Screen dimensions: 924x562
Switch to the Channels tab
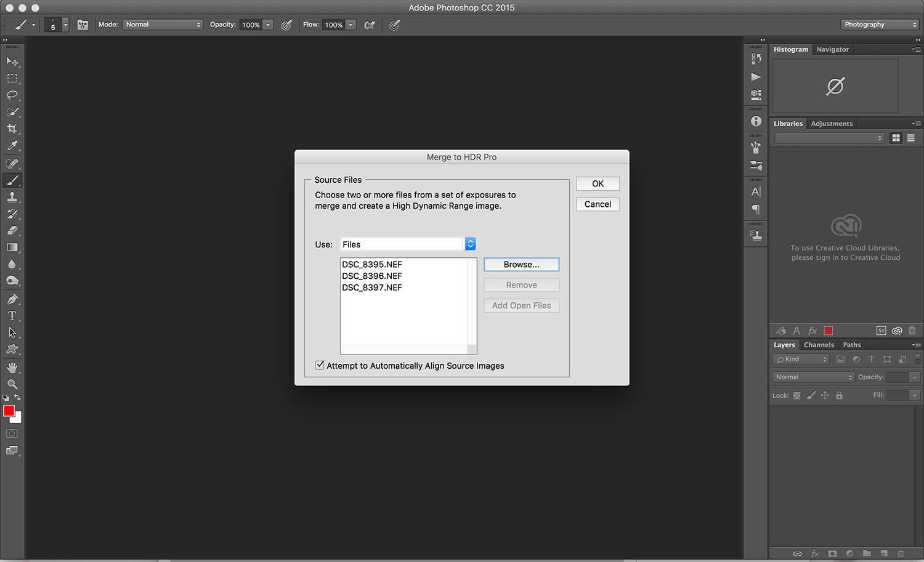point(819,345)
